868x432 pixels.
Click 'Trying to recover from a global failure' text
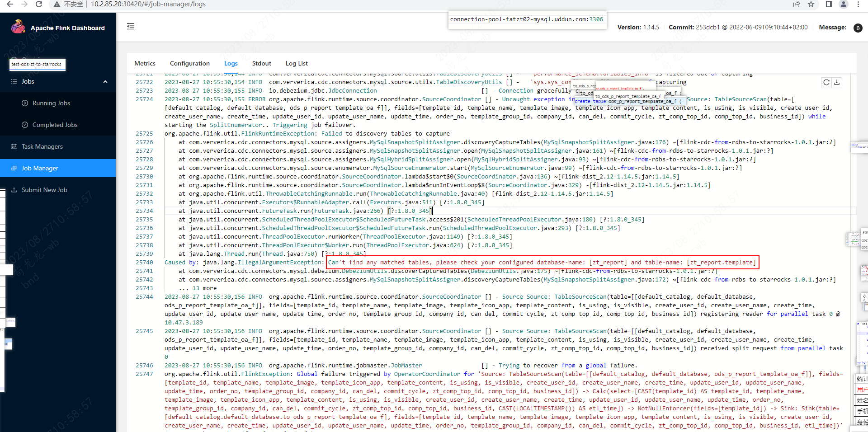[x=567, y=366]
